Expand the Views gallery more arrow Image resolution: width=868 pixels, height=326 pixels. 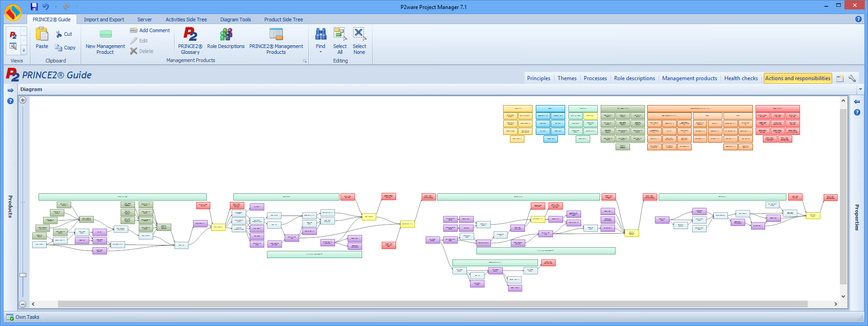click(24, 50)
